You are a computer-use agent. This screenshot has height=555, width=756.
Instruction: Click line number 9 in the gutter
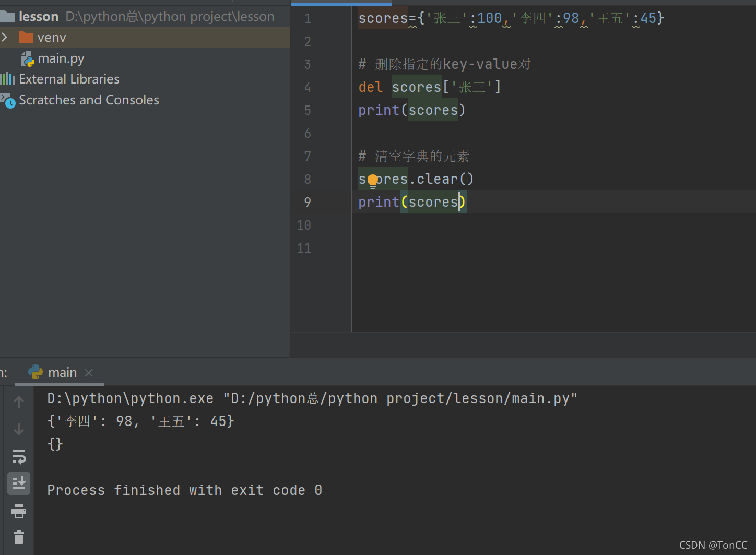[x=308, y=203]
